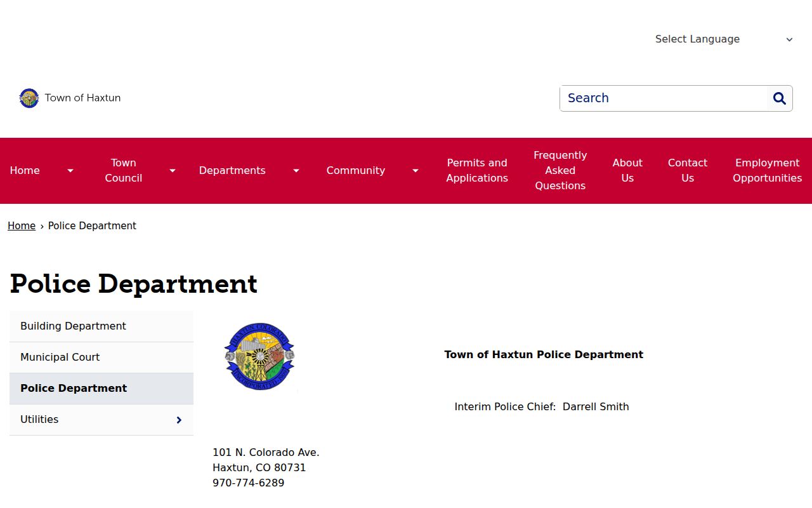Open the Home navigation menu item
The width and height of the screenshot is (812, 508).
[x=25, y=171]
